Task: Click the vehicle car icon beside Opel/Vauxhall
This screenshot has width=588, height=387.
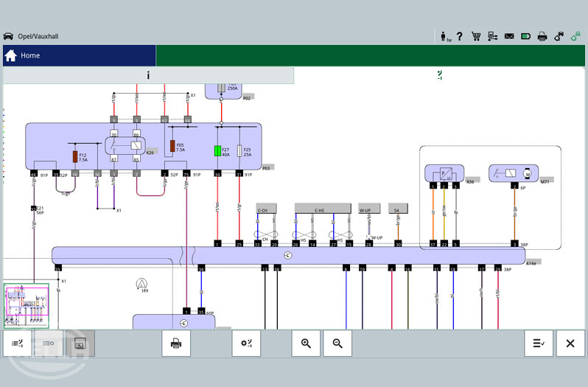Action: (x=8, y=36)
